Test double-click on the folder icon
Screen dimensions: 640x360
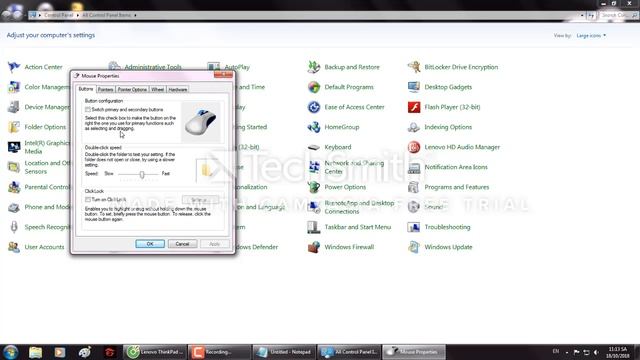pos(207,170)
